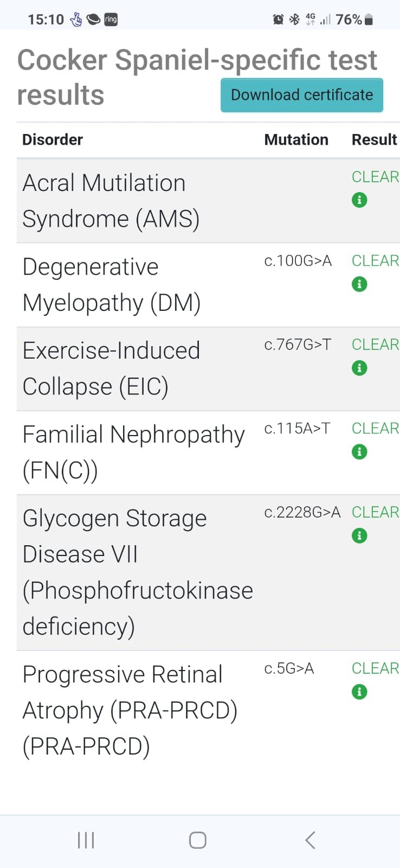Select mutation c.2228G>A text

tap(302, 512)
